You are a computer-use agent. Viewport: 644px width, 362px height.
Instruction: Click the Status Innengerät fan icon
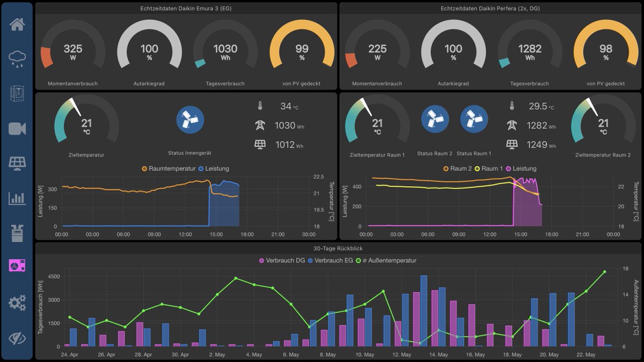pyautogui.click(x=190, y=120)
